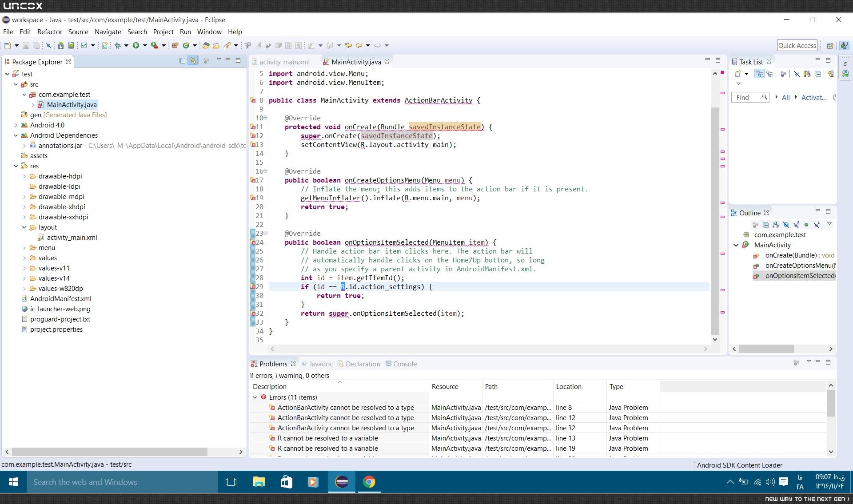Click the Last Edit Location arrow icon
The image size is (853, 504).
348,45
